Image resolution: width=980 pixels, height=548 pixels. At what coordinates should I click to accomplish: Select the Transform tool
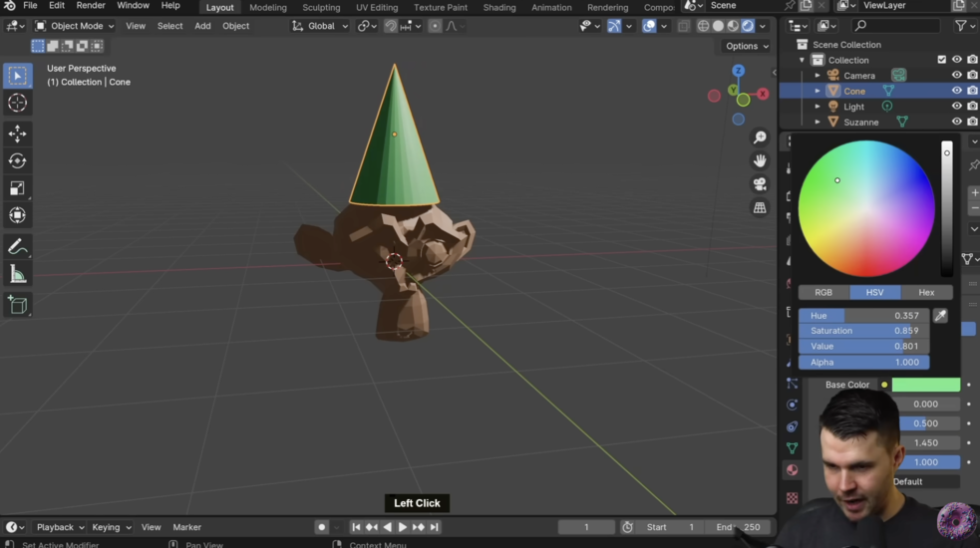tap(18, 215)
